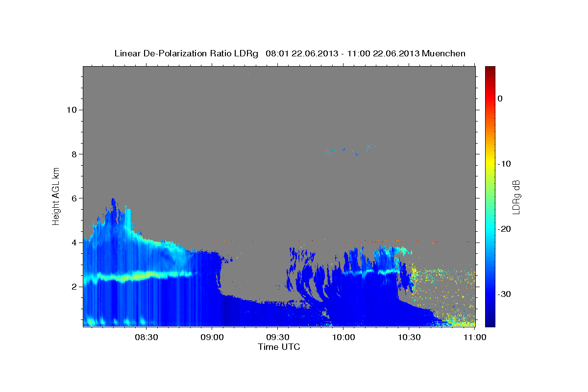Click the cloud top peak near 6 km
The height and width of the screenshot is (392, 588).
pyautogui.click(x=113, y=201)
